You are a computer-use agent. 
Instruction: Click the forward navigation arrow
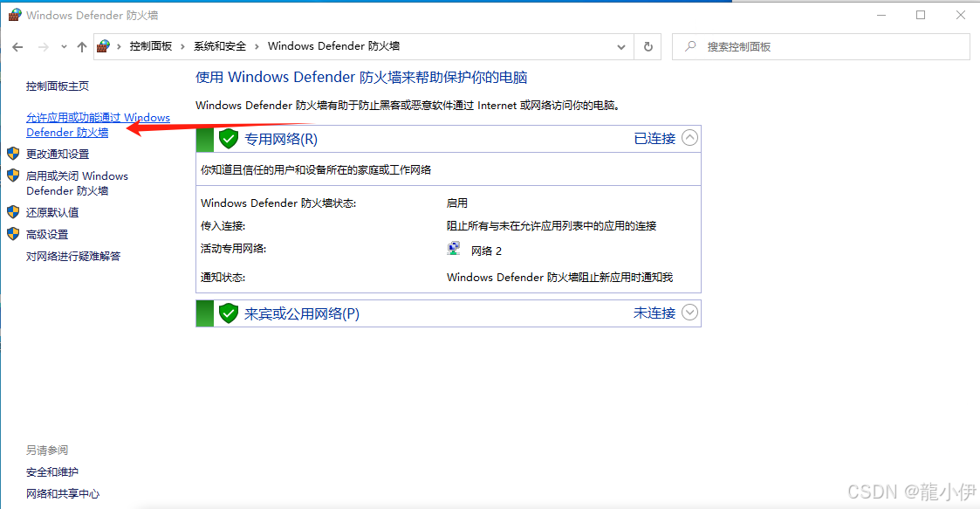point(43,47)
